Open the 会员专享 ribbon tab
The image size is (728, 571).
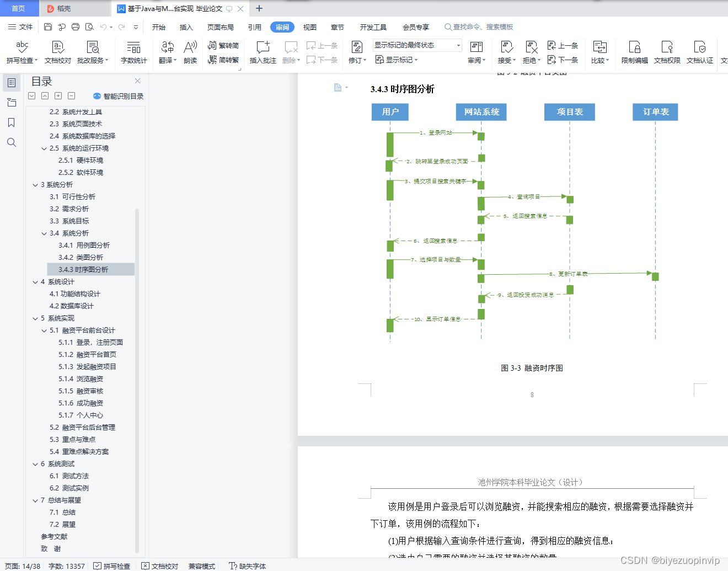(x=416, y=27)
